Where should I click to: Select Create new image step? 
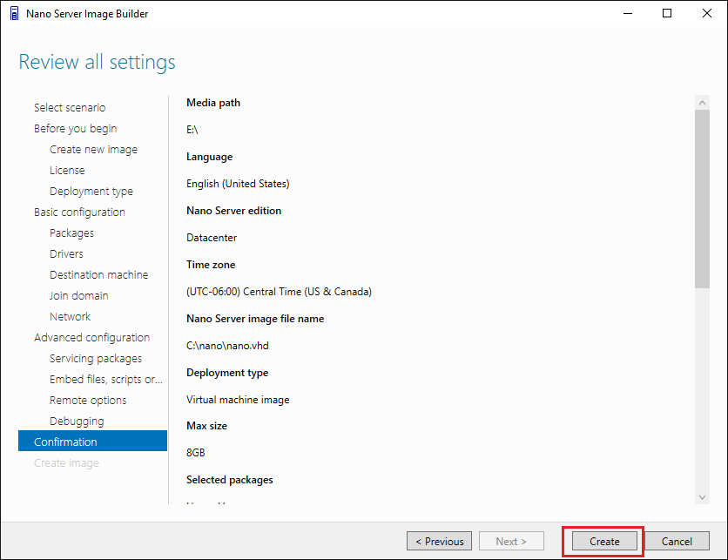tap(93, 150)
